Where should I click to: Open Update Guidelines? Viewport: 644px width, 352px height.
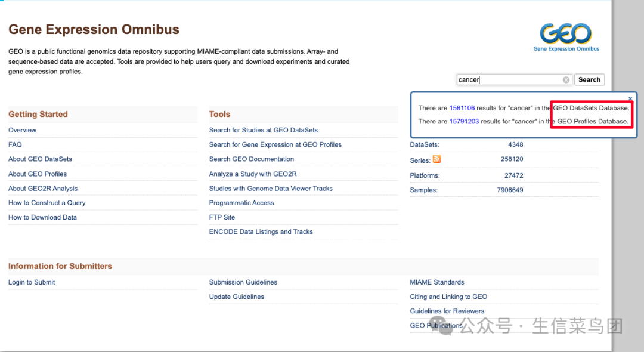point(237,297)
